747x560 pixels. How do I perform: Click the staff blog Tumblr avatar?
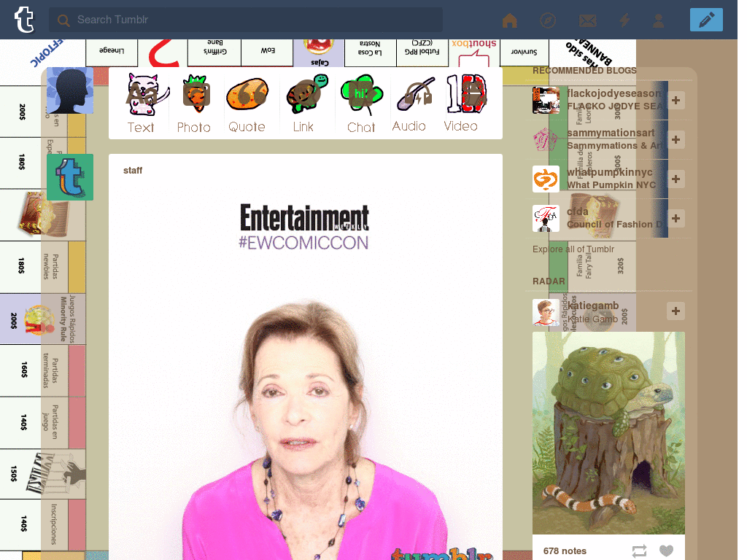tap(70, 177)
